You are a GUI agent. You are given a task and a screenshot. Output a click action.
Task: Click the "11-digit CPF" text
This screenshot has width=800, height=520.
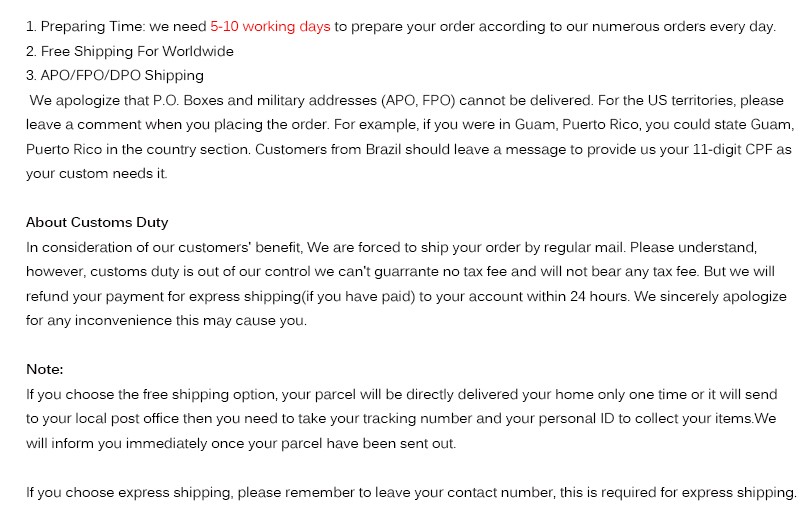tap(719, 149)
